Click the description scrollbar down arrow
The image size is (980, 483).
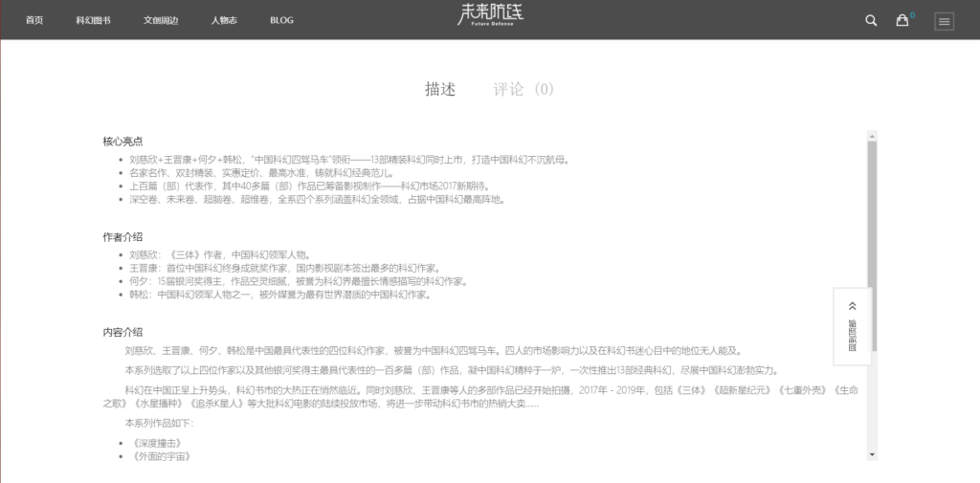click(873, 455)
